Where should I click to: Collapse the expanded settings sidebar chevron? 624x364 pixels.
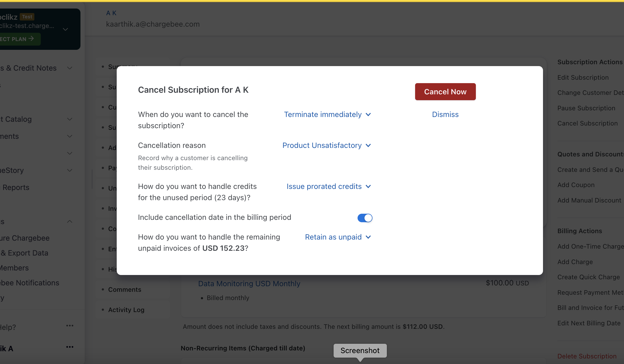click(x=70, y=221)
